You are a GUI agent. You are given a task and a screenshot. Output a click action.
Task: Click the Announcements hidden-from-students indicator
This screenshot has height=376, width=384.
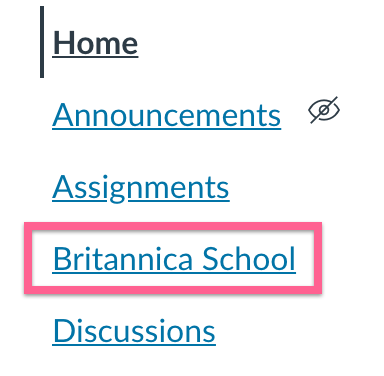(324, 110)
